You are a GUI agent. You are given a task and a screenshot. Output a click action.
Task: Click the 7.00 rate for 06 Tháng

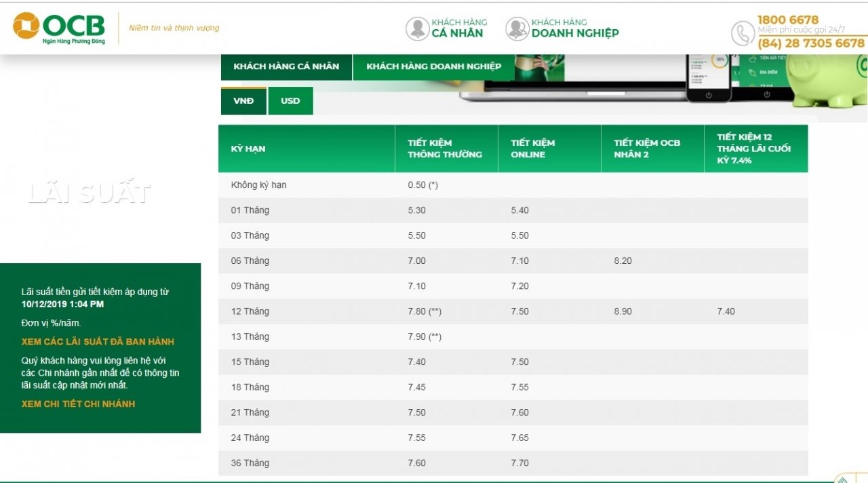(416, 260)
